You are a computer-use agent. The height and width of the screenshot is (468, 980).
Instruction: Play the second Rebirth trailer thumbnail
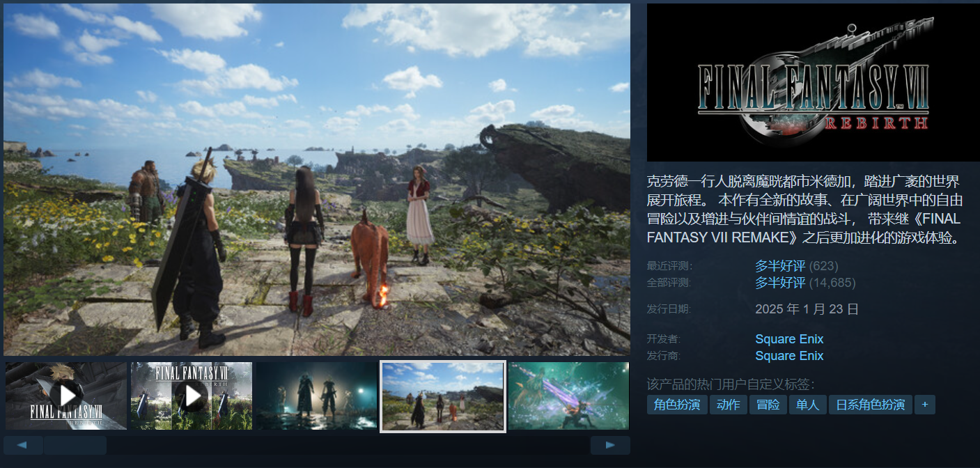click(x=192, y=396)
